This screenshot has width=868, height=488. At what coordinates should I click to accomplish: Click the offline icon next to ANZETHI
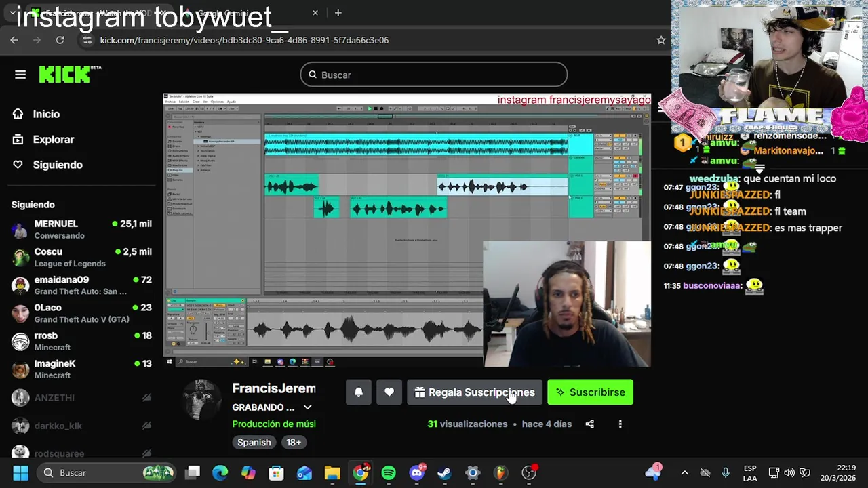coord(146,398)
